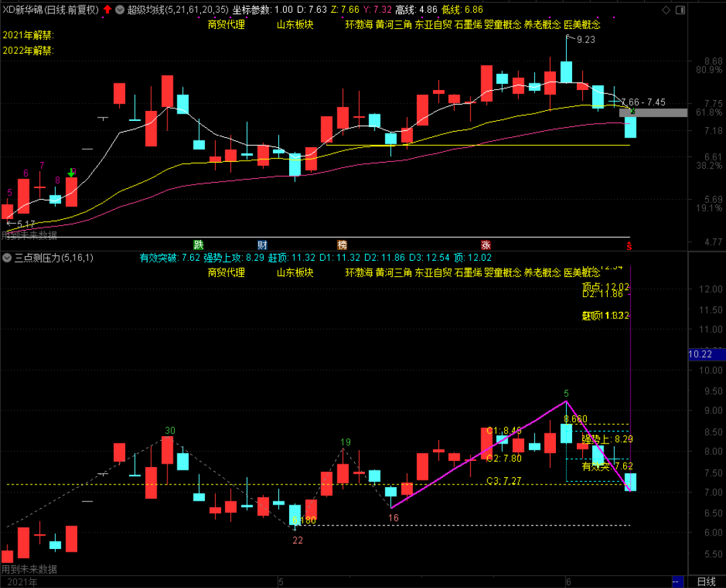Click the diamond icon in the chart header
726x588 pixels.
665,9
